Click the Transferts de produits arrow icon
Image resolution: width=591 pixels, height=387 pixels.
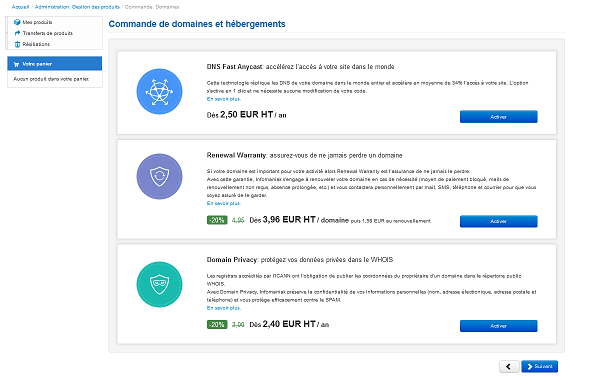(x=17, y=33)
